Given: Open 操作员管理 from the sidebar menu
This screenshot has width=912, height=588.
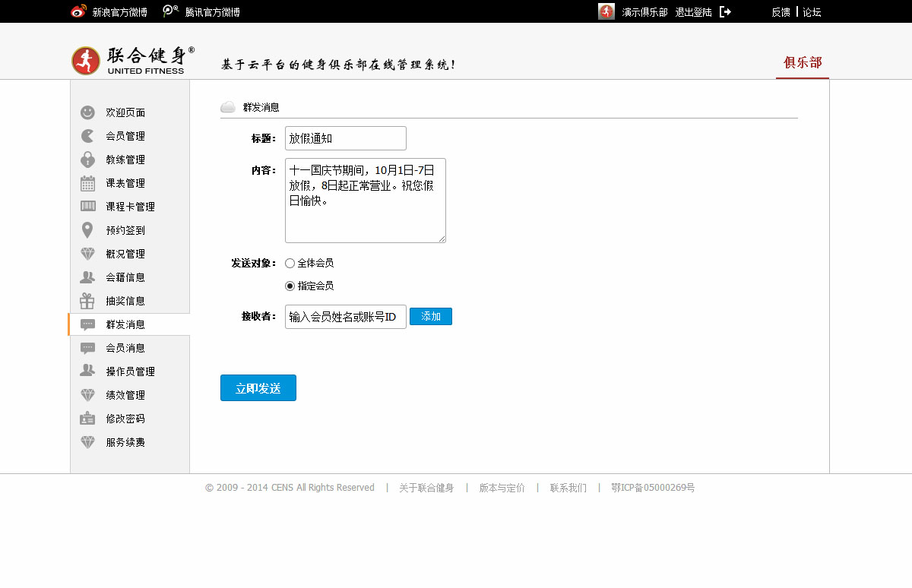Looking at the screenshot, I should click(x=130, y=371).
